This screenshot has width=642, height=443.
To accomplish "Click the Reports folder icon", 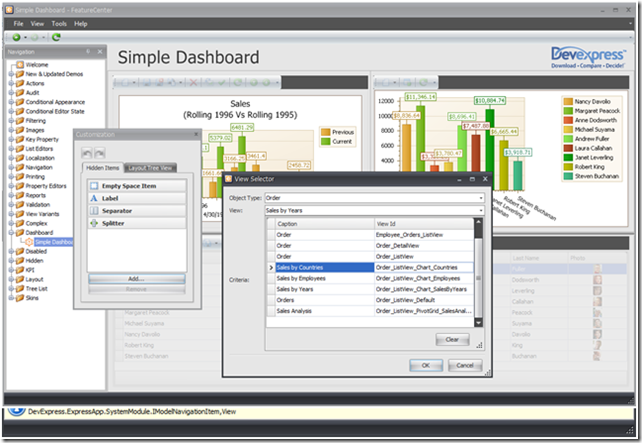I will tap(20, 195).
